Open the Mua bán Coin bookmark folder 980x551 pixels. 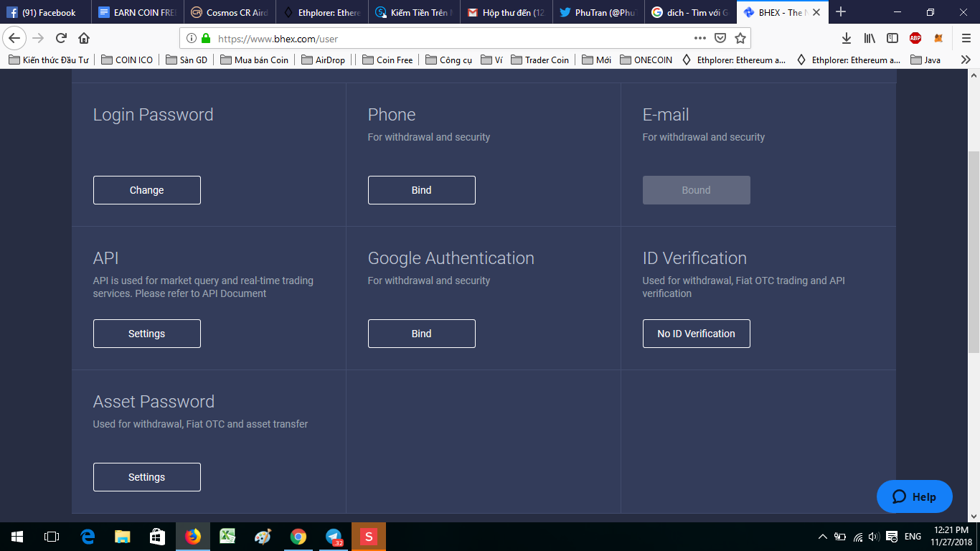tap(254, 60)
